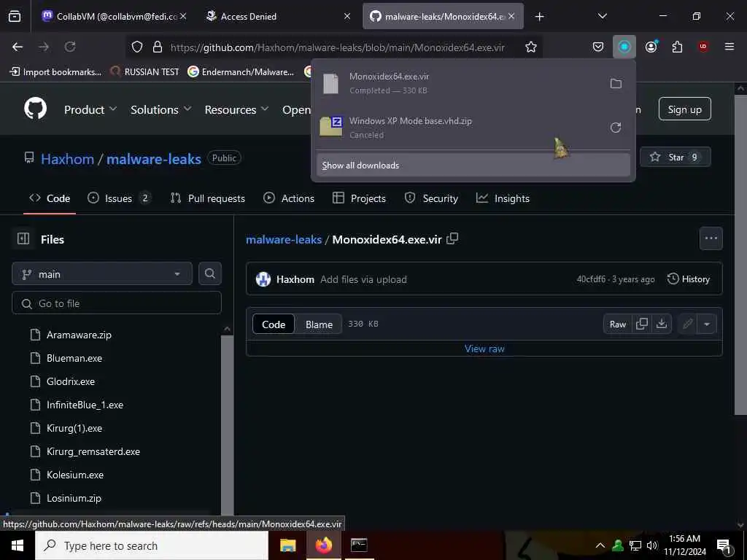Open File Explorer from the taskbar
Viewport: 747px width, 560px height.
click(287, 545)
